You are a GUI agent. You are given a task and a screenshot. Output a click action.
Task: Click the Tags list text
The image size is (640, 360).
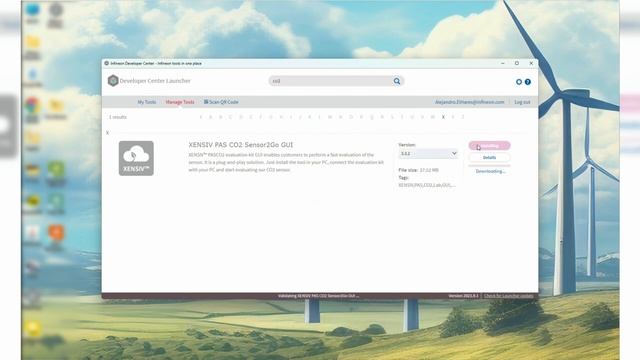point(427,185)
